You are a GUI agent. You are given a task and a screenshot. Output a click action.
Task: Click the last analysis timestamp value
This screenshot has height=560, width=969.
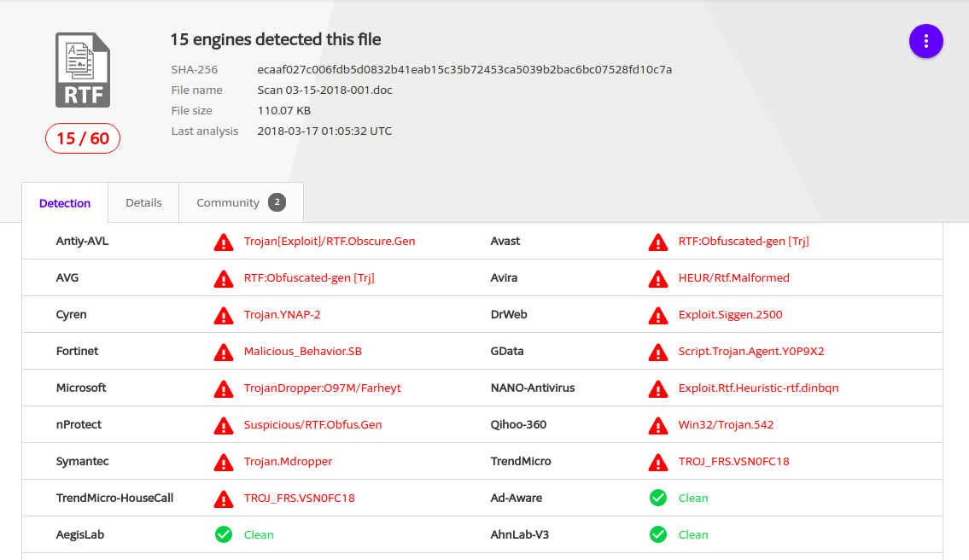point(324,131)
